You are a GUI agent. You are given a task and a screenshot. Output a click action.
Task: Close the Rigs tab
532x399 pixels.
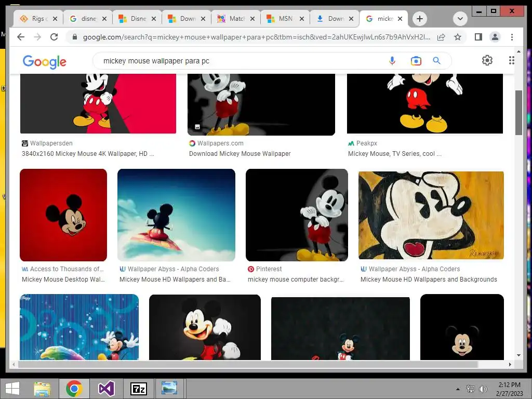(55, 19)
